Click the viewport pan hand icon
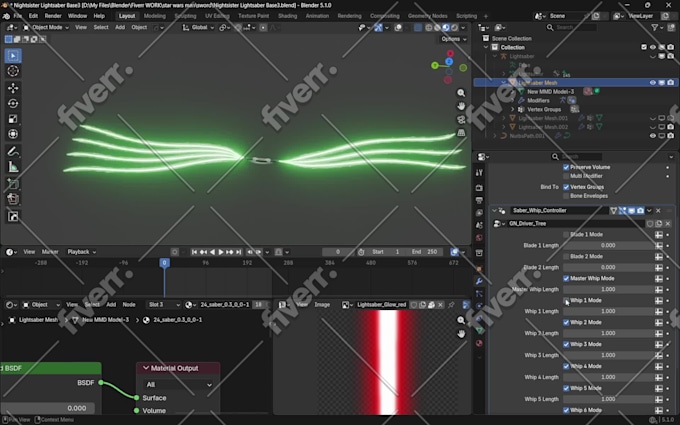 (x=461, y=106)
